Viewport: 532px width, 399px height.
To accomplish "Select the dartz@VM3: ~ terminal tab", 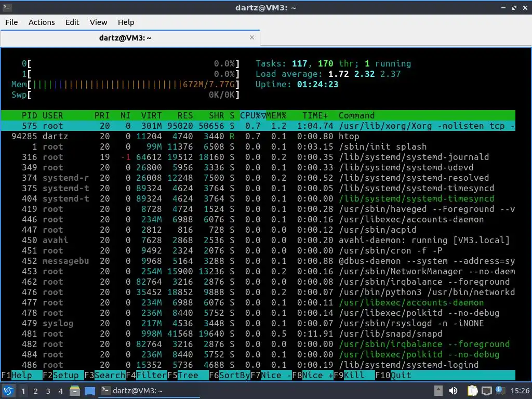I will 130,37.
